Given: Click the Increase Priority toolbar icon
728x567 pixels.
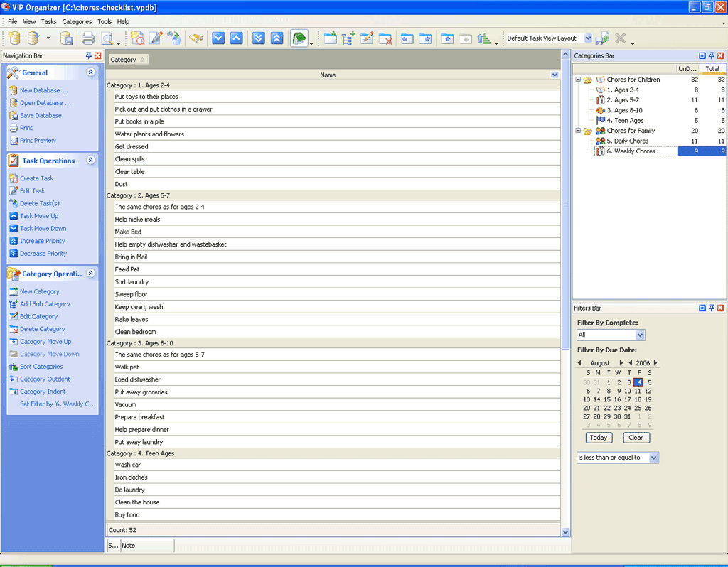Looking at the screenshot, I should [277, 38].
